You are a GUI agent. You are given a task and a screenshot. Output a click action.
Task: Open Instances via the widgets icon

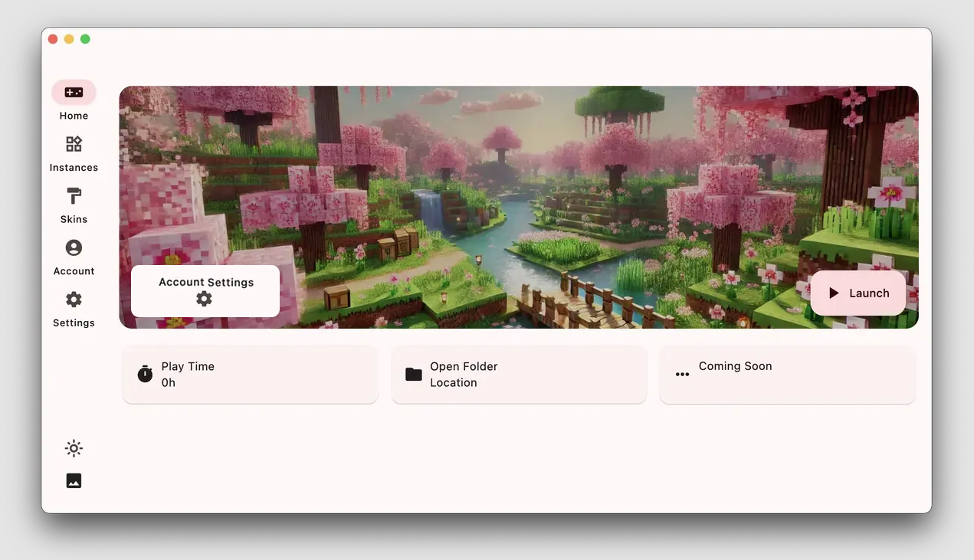74,144
